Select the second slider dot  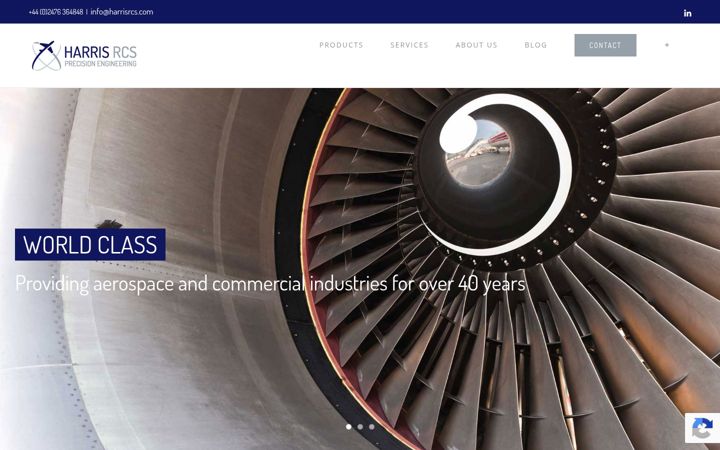coord(360,427)
